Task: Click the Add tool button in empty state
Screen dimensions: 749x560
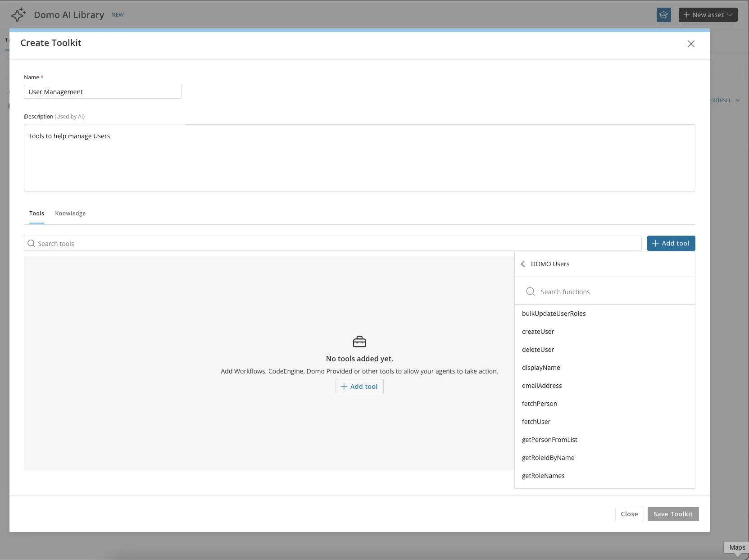Action: point(359,387)
